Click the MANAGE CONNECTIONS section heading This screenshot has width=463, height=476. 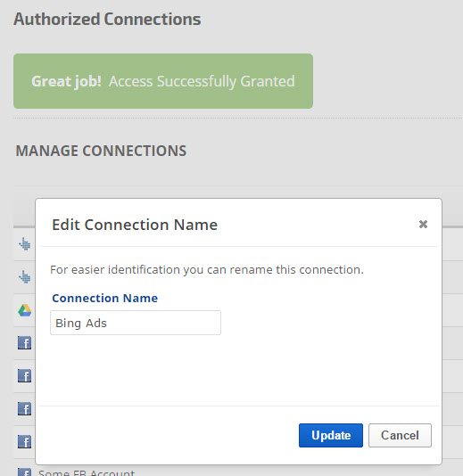pos(101,151)
